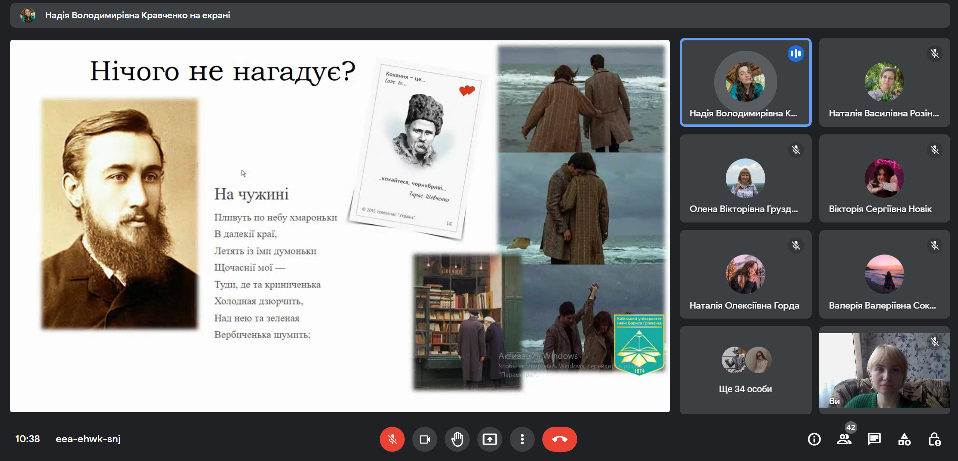Click the shared presentation slide

340,225
